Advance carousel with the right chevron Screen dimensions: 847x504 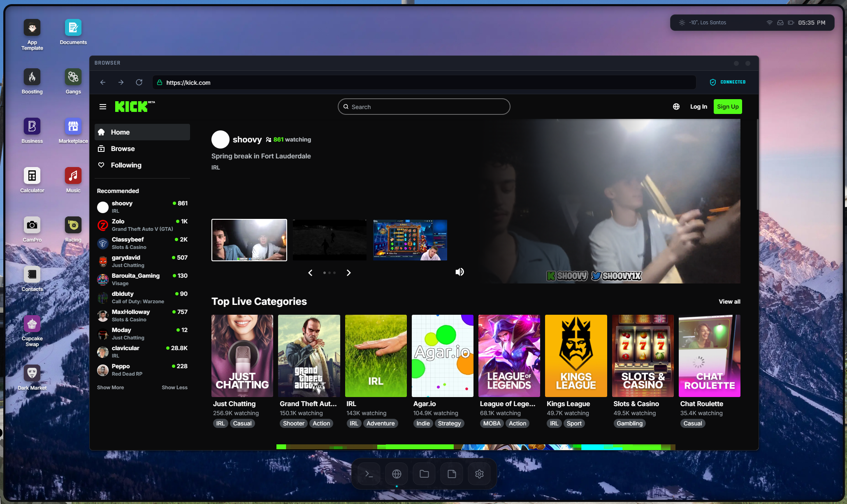pyautogui.click(x=348, y=273)
